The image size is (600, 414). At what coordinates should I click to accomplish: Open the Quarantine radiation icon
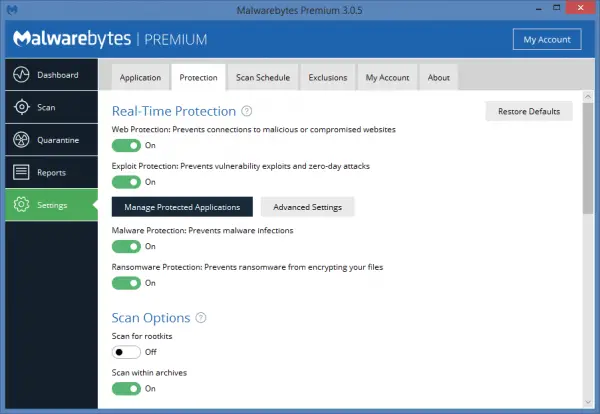pos(22,140)
